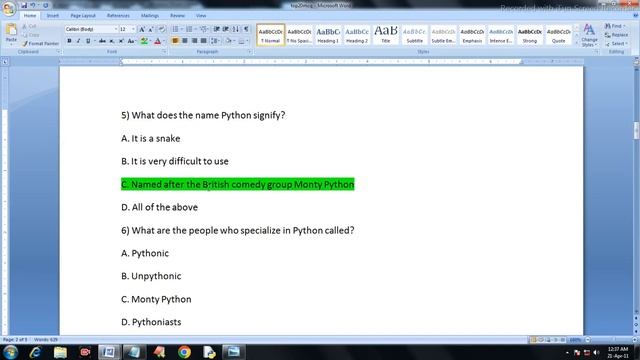Open Change Case options

click(x=131, y=41)
